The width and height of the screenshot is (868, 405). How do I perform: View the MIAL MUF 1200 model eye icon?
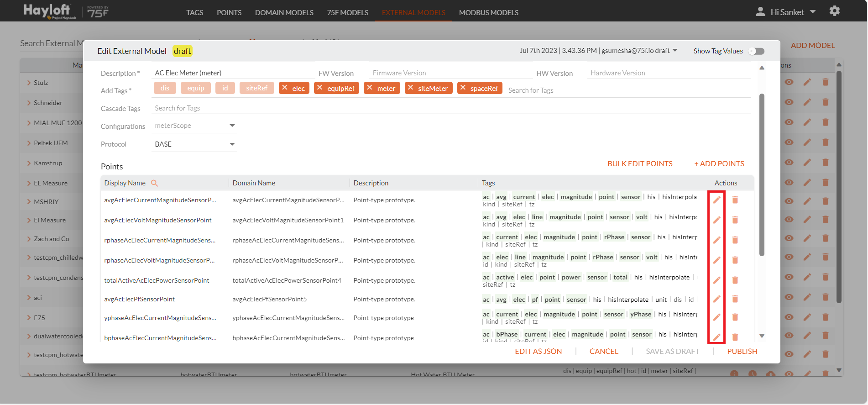tap(789, 122)
